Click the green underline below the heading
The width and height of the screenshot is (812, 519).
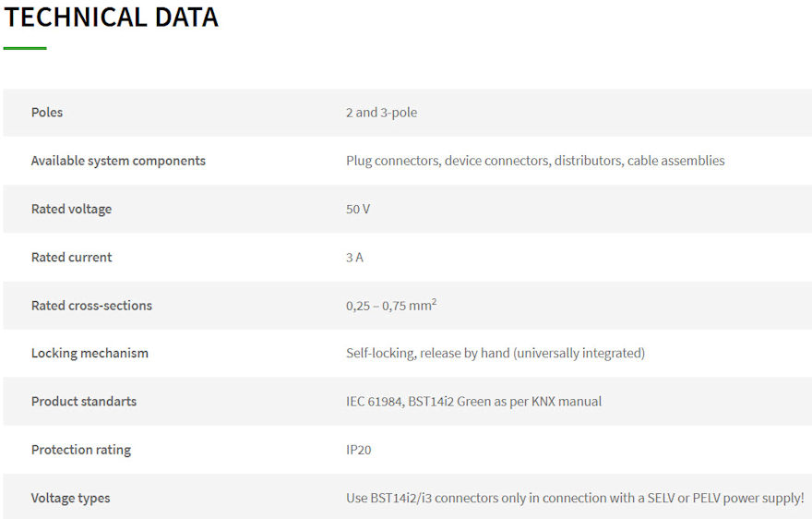point(25,48)
